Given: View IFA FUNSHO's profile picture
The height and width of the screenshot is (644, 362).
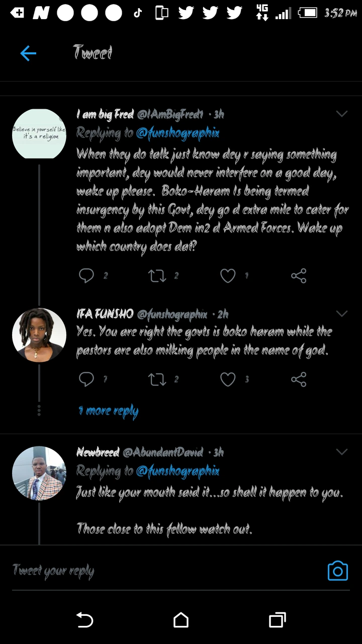Looking at the screenshot, I should pos(39,335).
